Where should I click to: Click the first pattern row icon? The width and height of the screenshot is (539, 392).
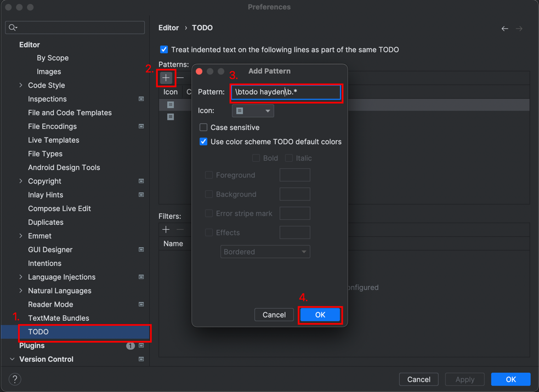pos(171,105)
